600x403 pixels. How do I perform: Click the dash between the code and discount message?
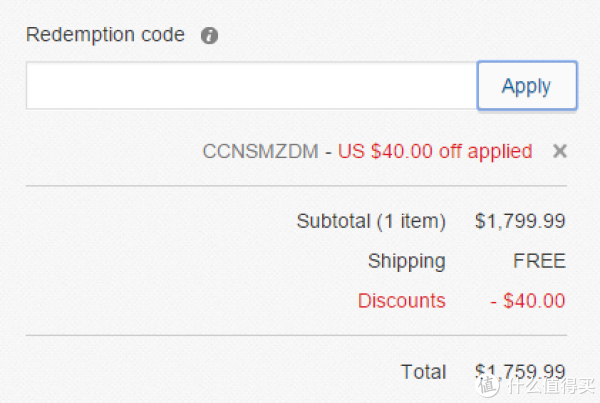328,152
